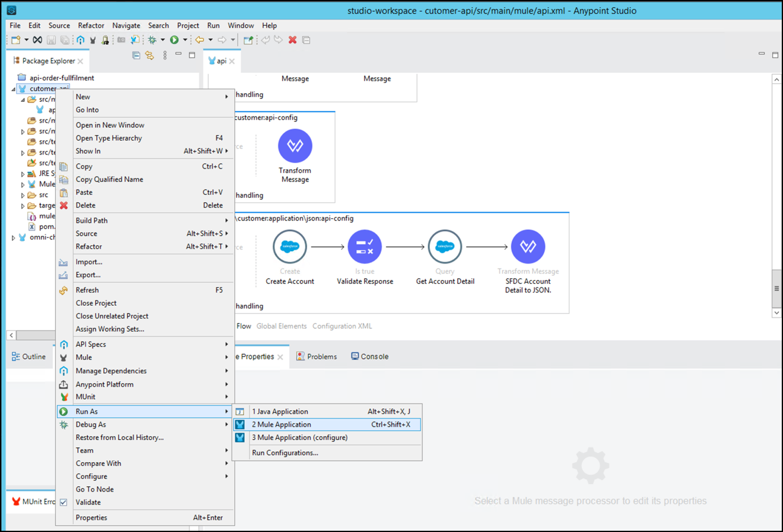This screenshot has width=783, height=532.
Task: Expand the omni-ch project node
Action: [13, 238]
